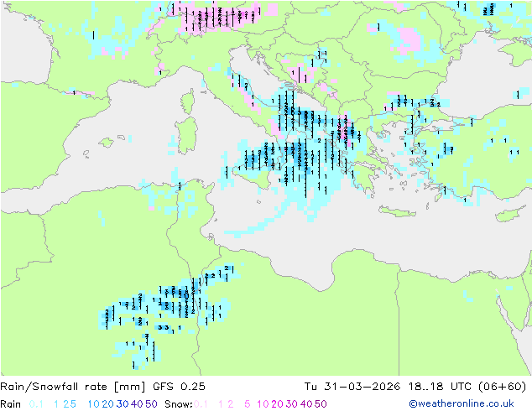Click the island of Corsica on map
The height and width of the screenshot is (411, 532).
tap(188, 101)
